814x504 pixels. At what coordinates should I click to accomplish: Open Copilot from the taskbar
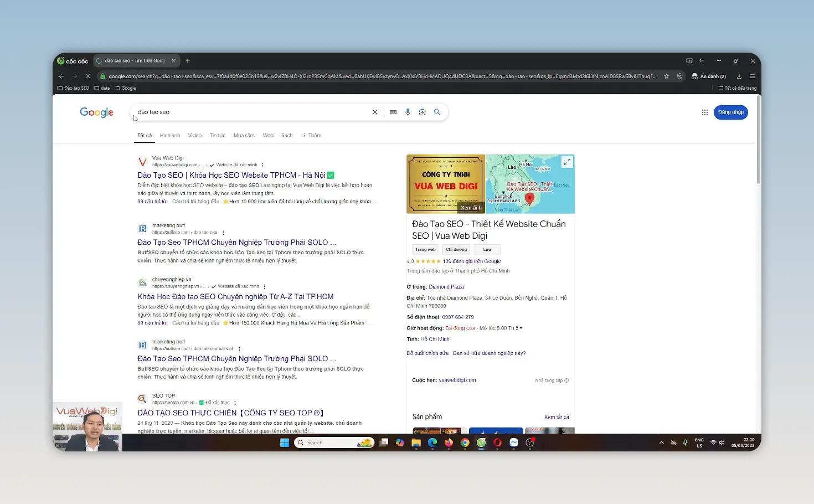[400, 443]
